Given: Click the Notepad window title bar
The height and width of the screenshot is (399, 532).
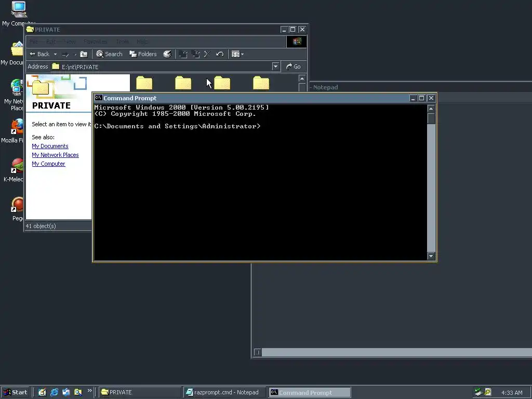Looking at the screenshot, I should click(x=421, y=87).
